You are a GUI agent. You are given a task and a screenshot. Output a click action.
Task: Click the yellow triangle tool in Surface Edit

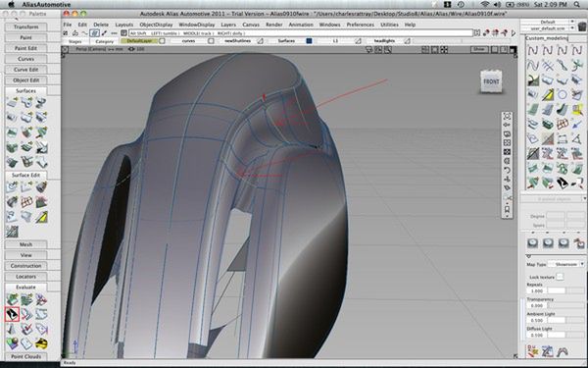[x=41, y=217]
